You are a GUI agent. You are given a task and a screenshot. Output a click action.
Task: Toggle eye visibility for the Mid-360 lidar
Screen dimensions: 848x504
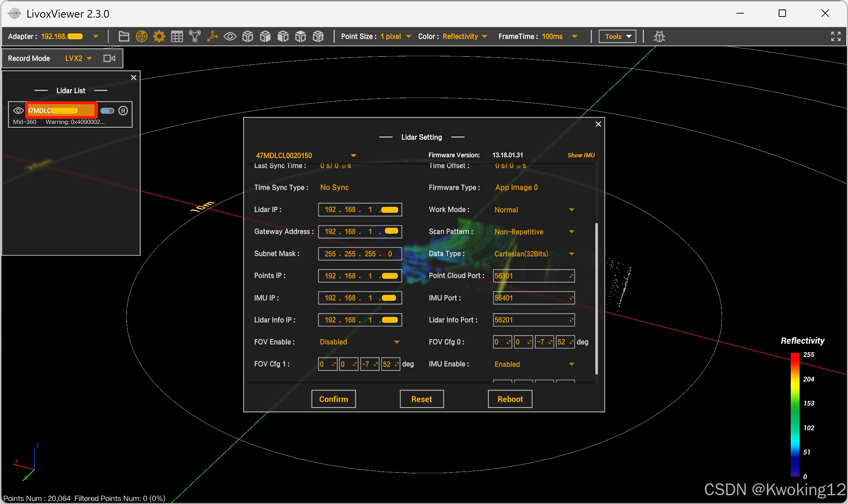coord(18,110)
